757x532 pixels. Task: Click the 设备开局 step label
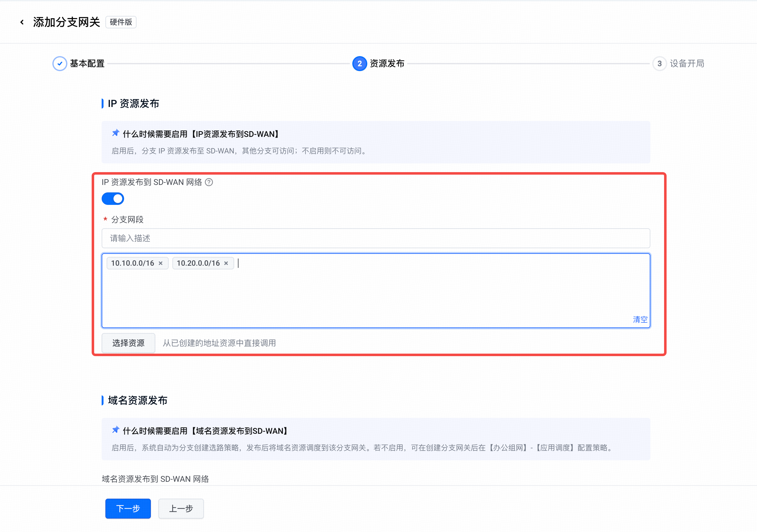click(687, 63)
